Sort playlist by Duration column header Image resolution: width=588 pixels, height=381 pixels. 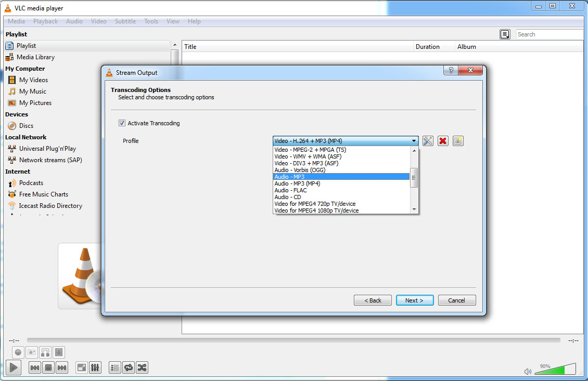(434, 47)
